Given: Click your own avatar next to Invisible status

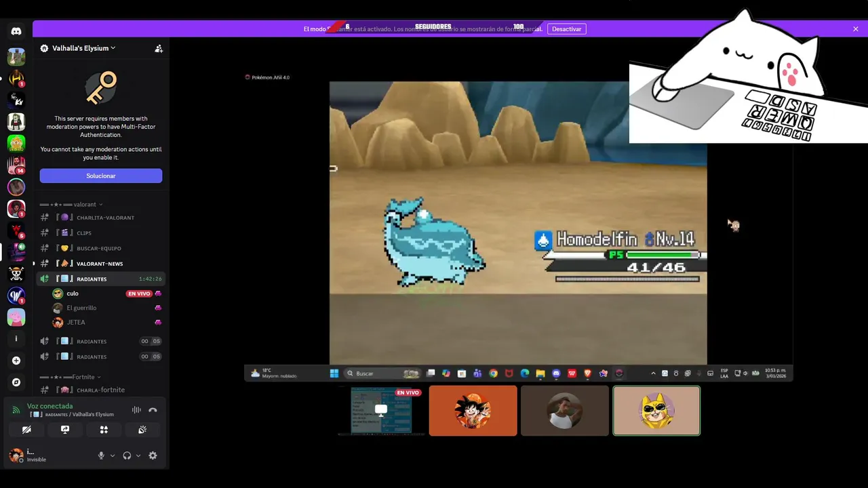Looking at the screenshot, I should 16,455.
